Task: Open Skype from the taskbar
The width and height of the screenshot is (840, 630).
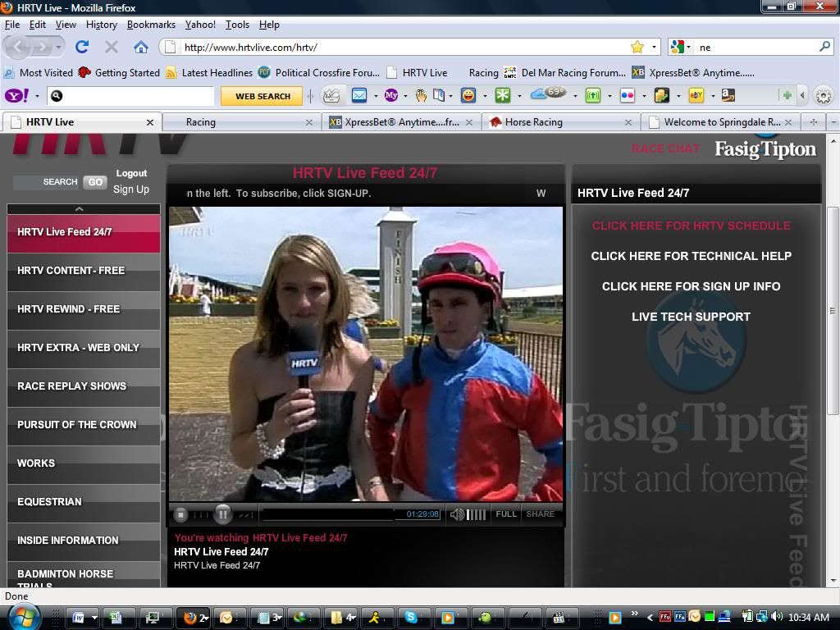Action: (x=412, y=617)
